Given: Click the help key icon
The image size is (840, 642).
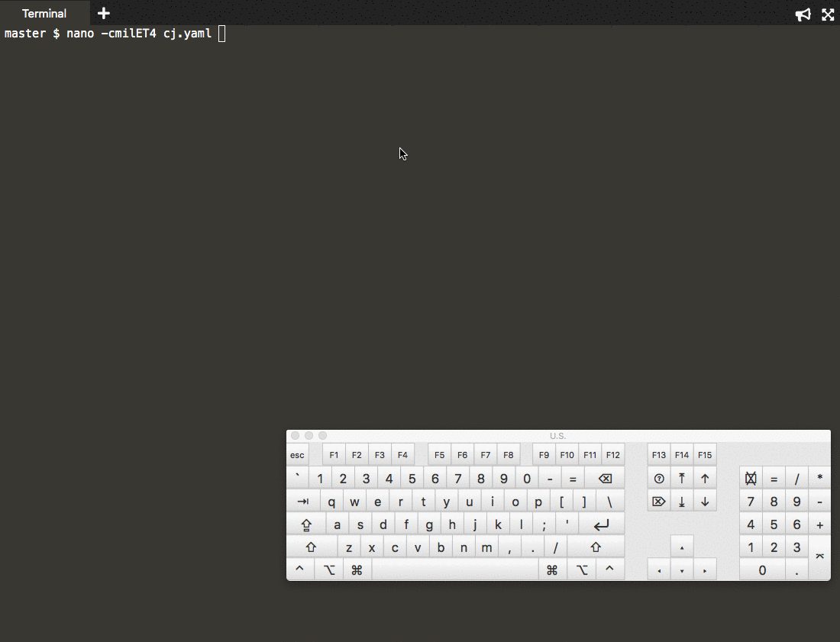Looking at the screenshot, I should click(x=659, y=479).
